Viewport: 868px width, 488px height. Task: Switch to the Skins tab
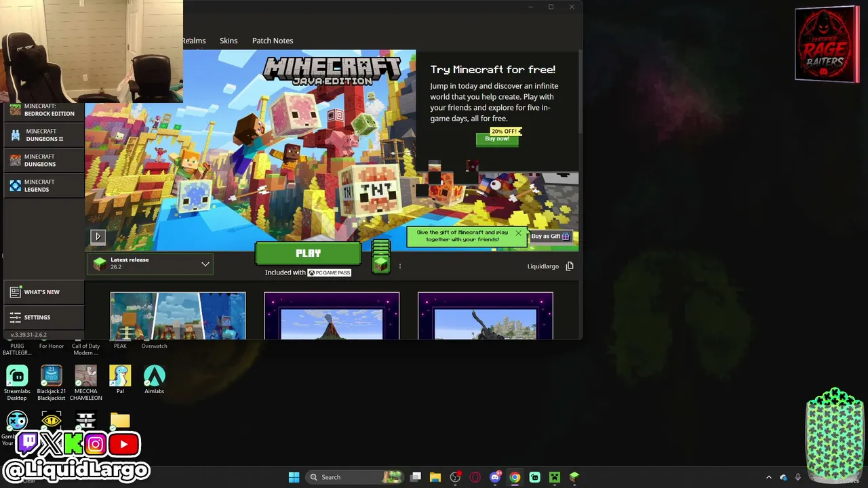[229, 41]
